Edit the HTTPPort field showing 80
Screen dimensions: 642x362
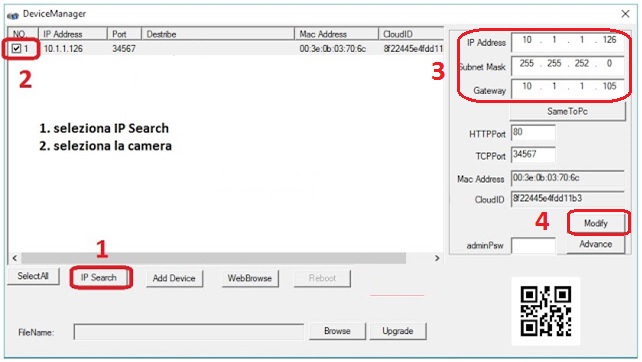533,133
